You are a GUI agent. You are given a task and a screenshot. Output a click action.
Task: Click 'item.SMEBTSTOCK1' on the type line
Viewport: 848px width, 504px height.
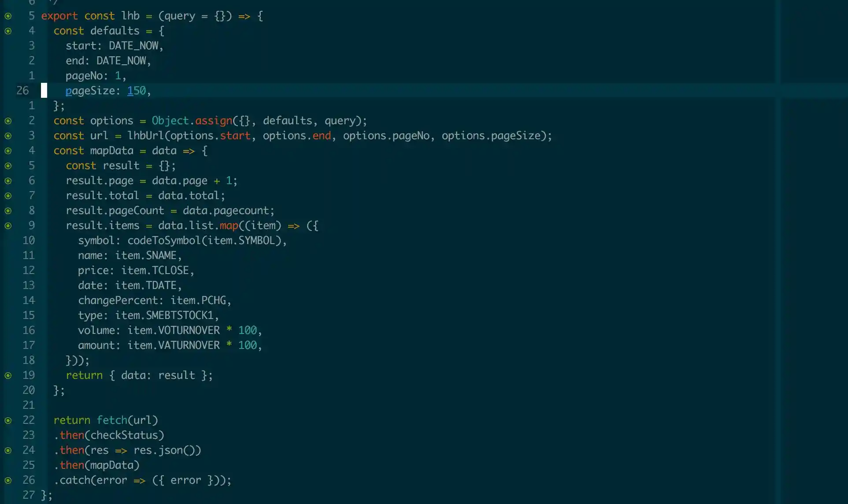pos(164,315)
